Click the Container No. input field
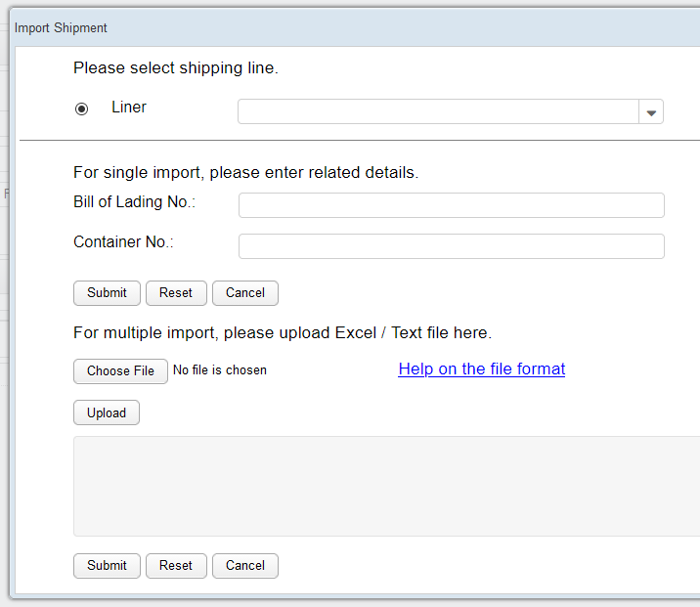 tap(451, 246)
